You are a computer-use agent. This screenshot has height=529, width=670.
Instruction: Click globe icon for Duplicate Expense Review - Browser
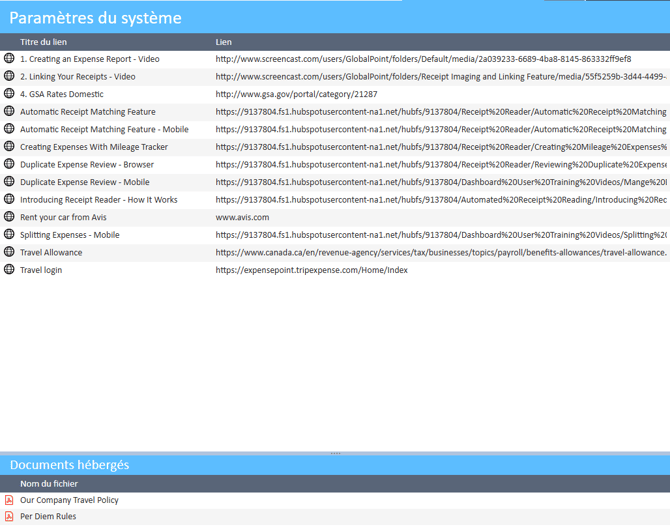[x=9, y=164]
